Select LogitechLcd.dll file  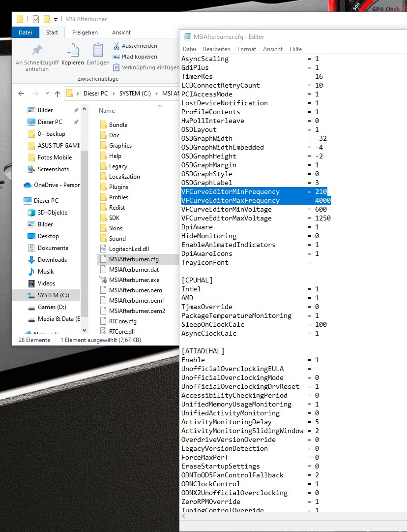[129, 249]
